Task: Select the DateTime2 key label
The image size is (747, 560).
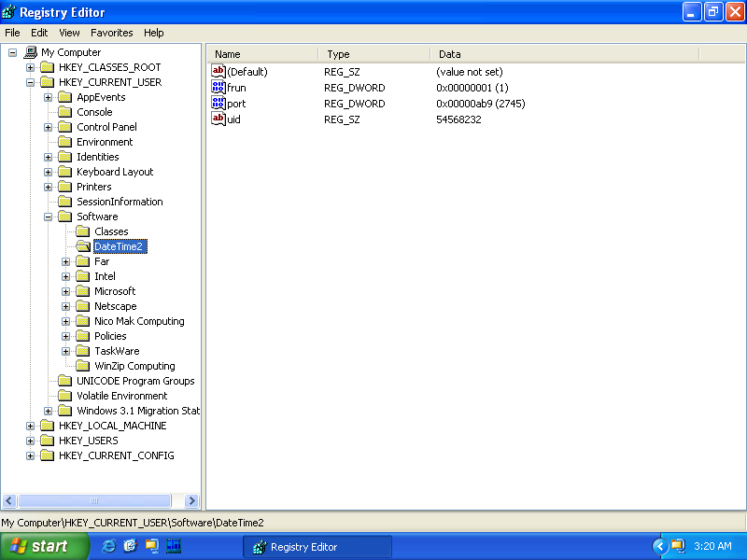Action: [x=119, y=246]
